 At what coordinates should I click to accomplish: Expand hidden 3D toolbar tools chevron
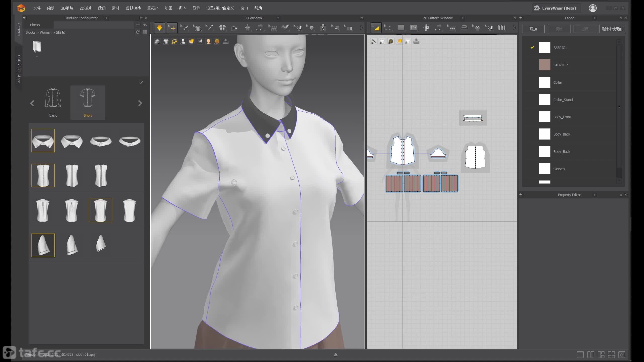pos(361,28)
